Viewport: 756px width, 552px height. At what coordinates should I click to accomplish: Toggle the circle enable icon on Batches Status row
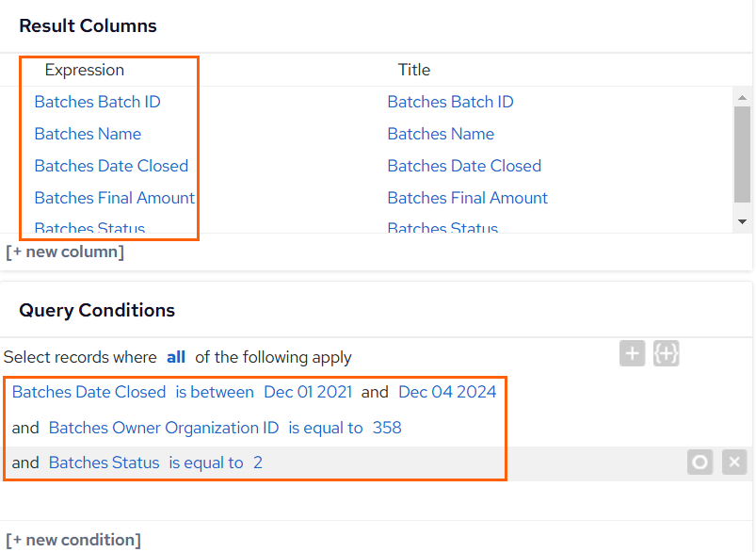point(700,463)
